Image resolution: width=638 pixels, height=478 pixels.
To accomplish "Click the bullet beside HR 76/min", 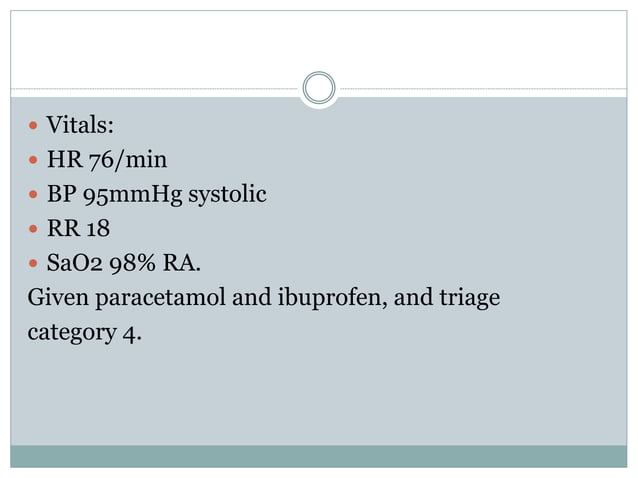I will (33, 159).
